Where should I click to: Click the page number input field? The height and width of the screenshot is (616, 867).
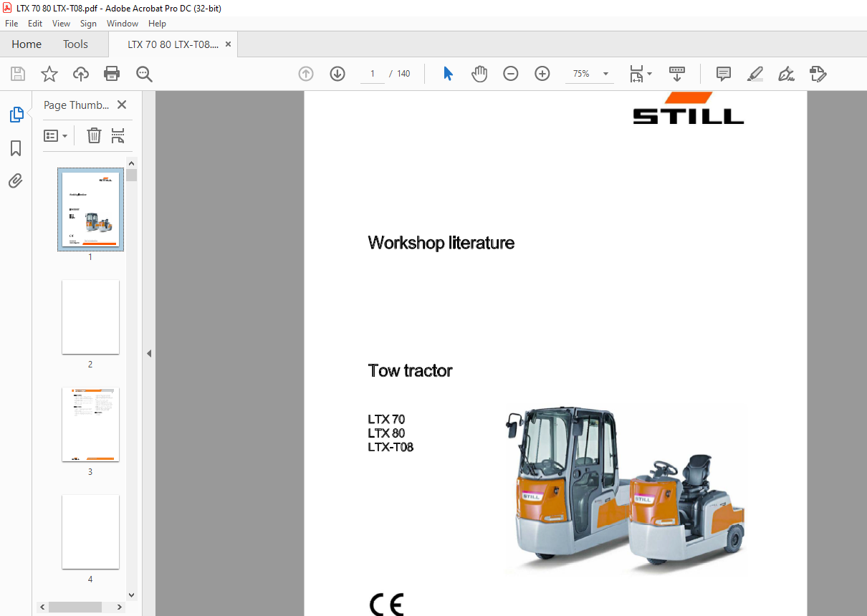[x=373, y=74]
